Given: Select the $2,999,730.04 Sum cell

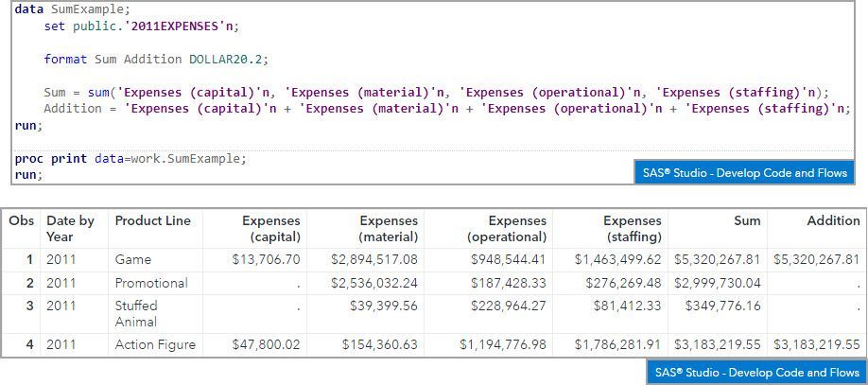Looking at the screenshot, I should click(x=717, y=283).
